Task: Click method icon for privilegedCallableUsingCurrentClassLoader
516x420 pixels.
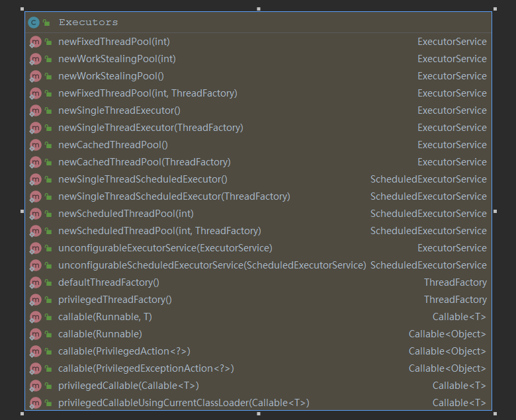Action: pos(35,403)
